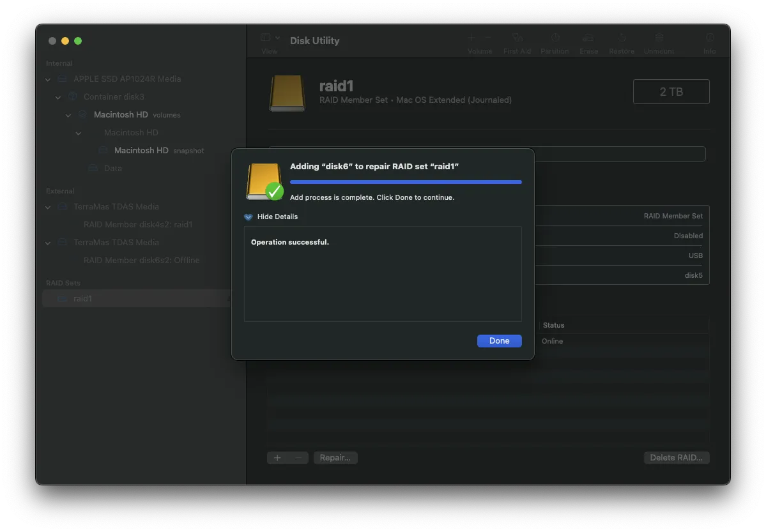Open the View dropdown chevron in toolbar
Image resolution: width=766 pixels, height=532 pixels.
coord(277,38)
